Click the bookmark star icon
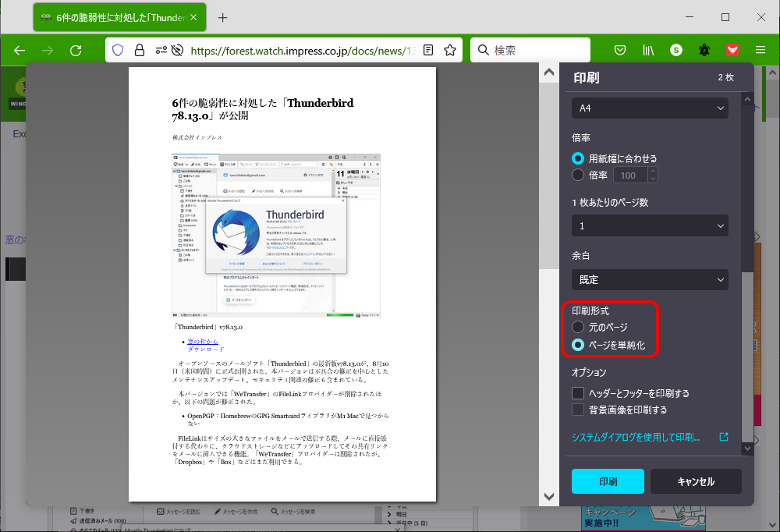 (x=450, y=49)
